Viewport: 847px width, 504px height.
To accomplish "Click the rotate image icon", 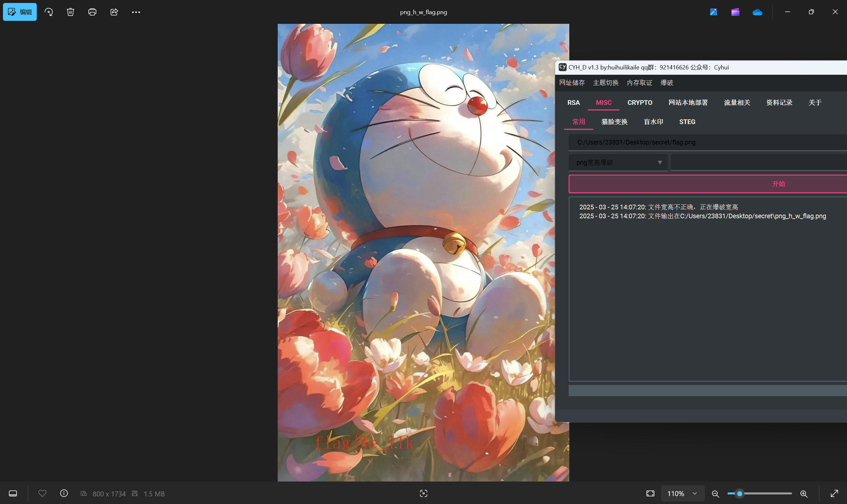I will tap(49, 12).
